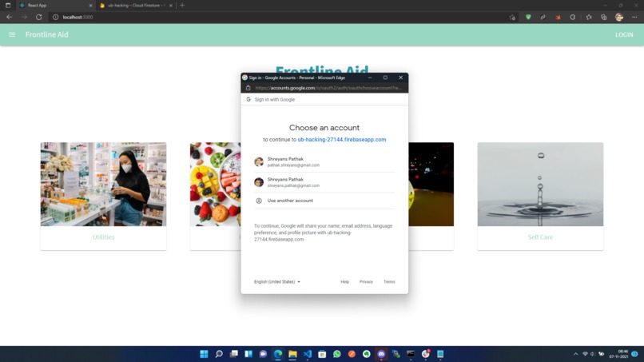
Task: Click the popup's accounts.google.com URL bar
Action: coord(328,88)
